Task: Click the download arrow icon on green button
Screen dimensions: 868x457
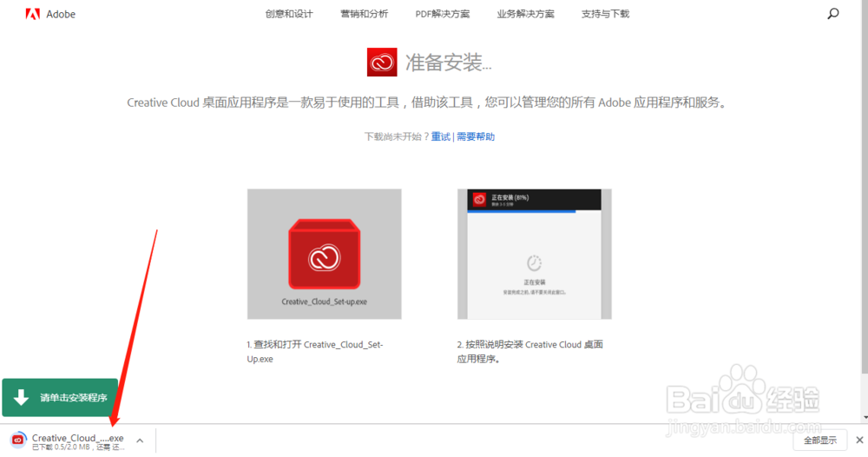Action: click(21, 397)
